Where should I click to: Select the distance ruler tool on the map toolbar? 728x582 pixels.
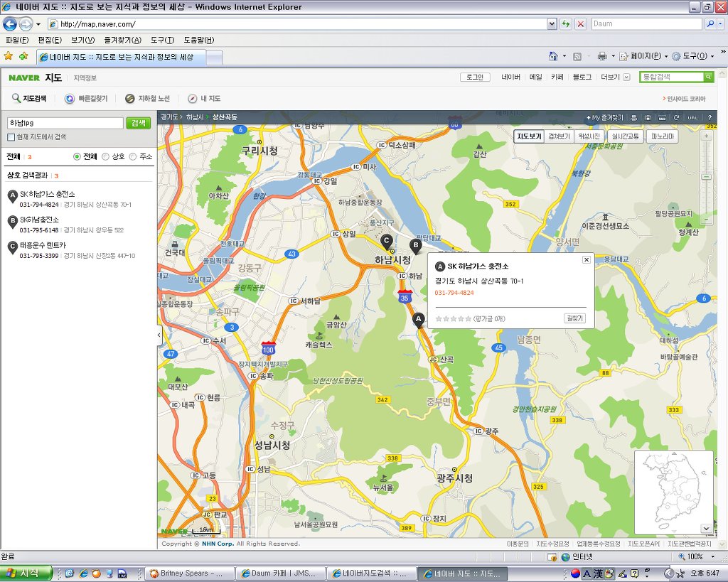click(662, 118)
